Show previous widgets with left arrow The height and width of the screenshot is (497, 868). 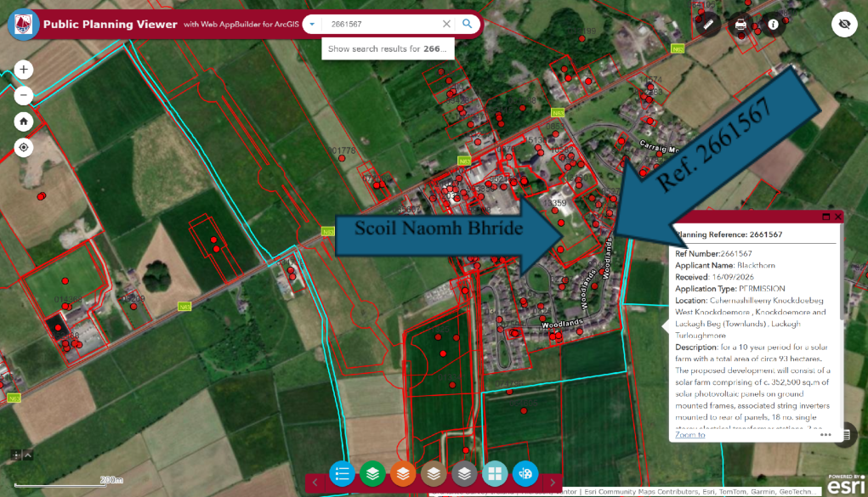[x=315, y=482]
